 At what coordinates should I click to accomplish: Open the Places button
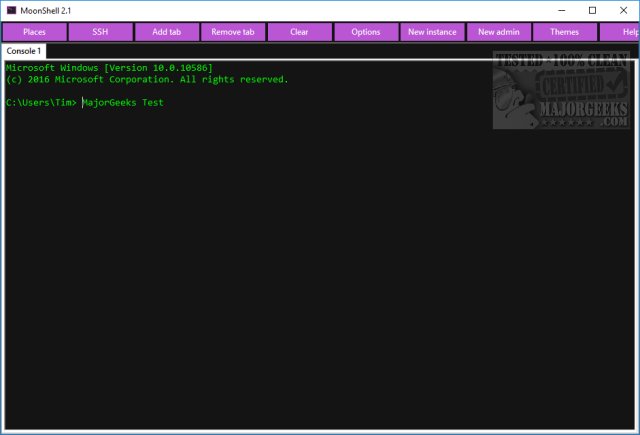[x=35, y=32]
